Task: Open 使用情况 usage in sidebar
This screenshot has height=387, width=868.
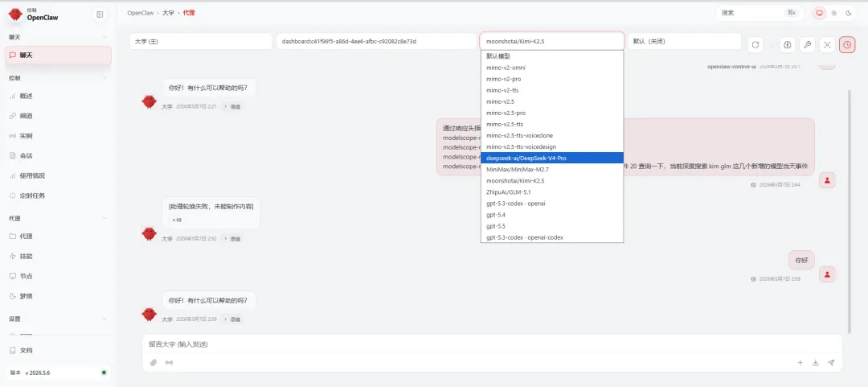Action: [58, 175]
